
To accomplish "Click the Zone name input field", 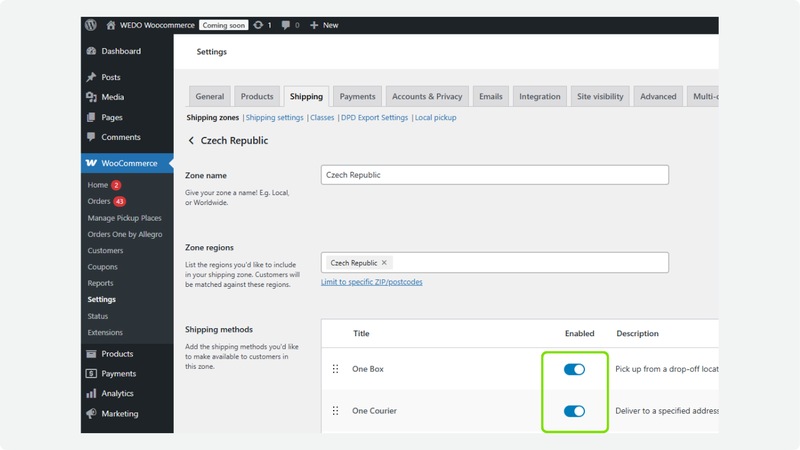I will 494,175.
